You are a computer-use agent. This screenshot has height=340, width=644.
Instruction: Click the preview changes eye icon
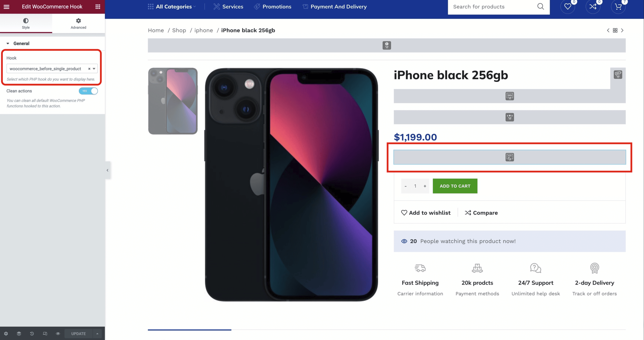pyautogui.click(x=58, y=333)
